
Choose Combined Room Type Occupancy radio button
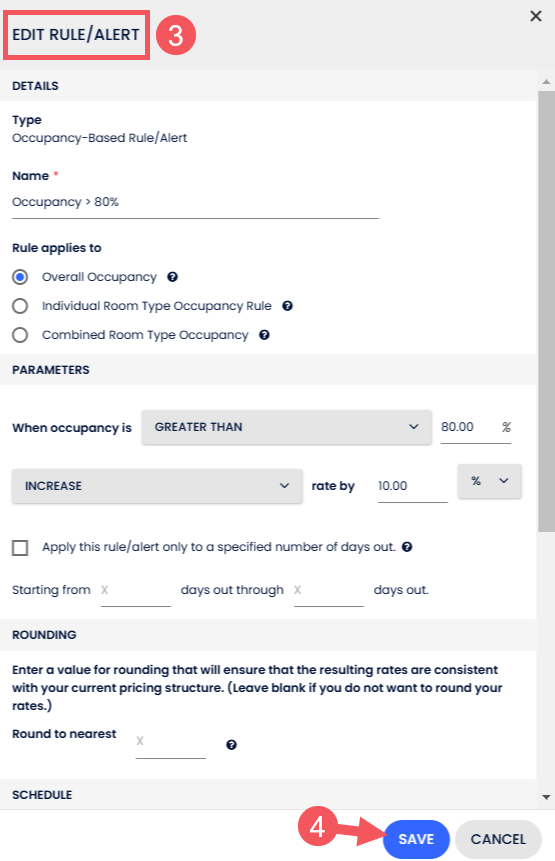coord(20,335)
